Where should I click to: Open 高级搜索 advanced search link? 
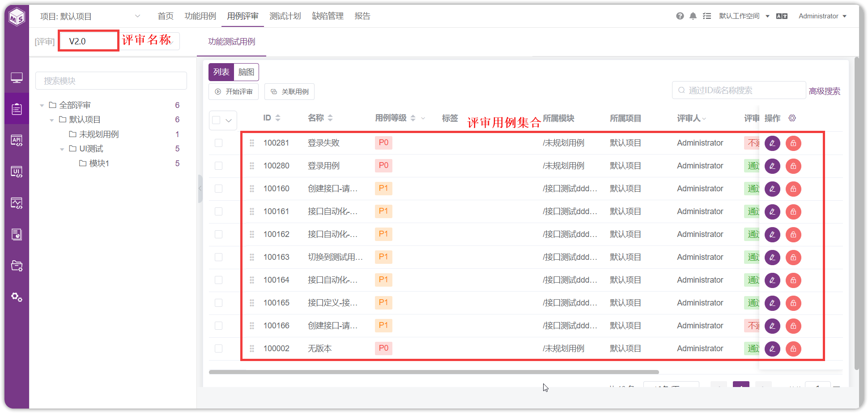[x=824, y=91]
